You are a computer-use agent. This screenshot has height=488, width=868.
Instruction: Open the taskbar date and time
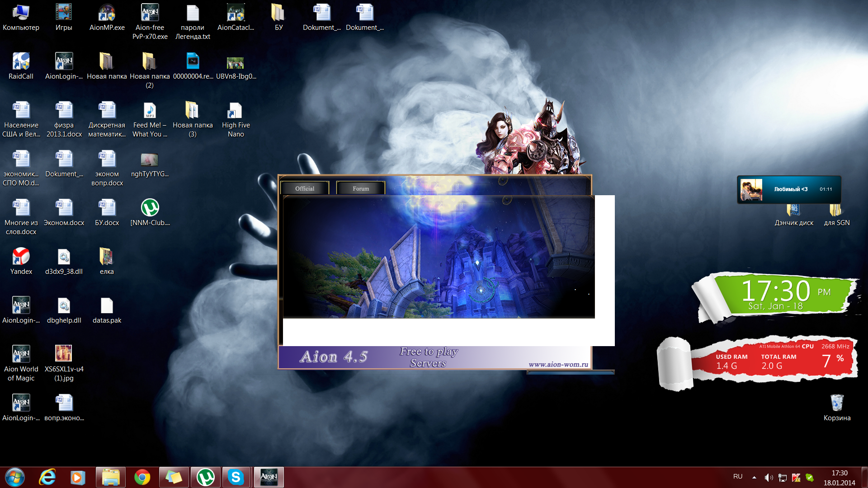click(x=840, y=478)
